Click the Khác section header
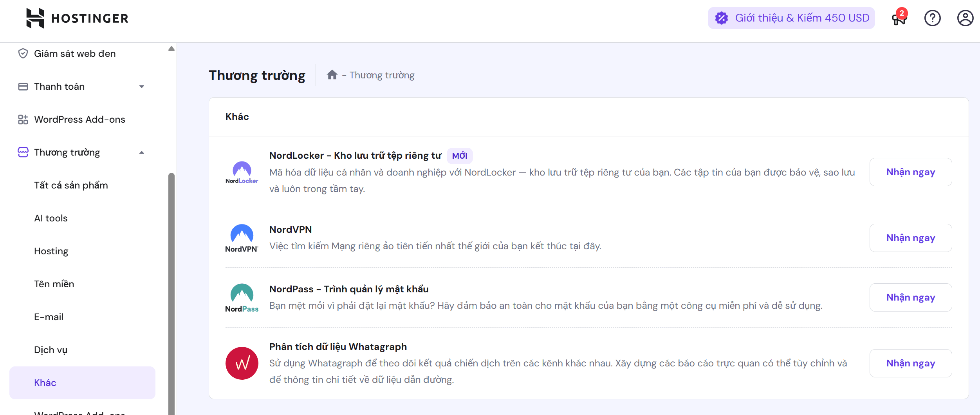 [237, 117]
